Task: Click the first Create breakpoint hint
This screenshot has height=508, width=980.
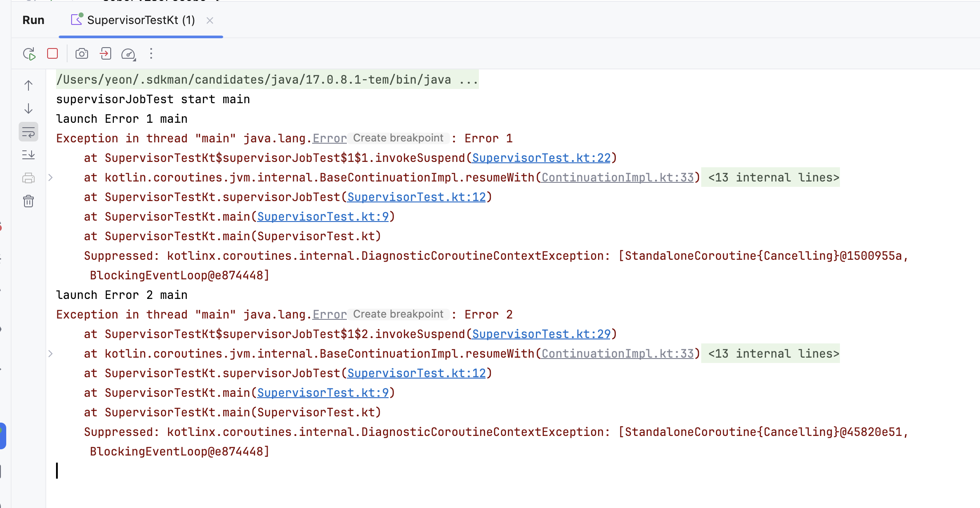Action: pyautogui.click(x=398, y=138)
